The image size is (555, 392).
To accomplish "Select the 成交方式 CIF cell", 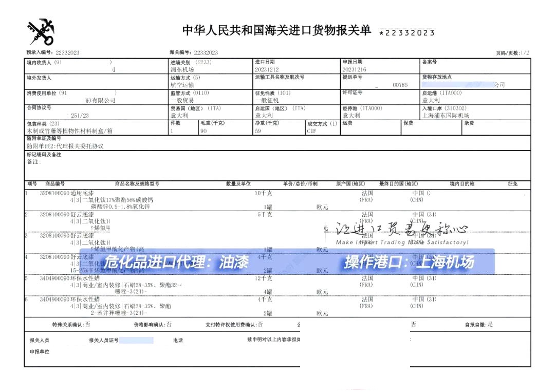I will point(312,131).
